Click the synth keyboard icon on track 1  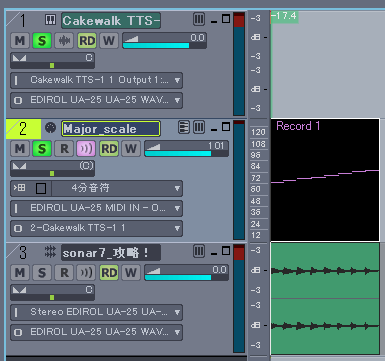coord(50,20)
